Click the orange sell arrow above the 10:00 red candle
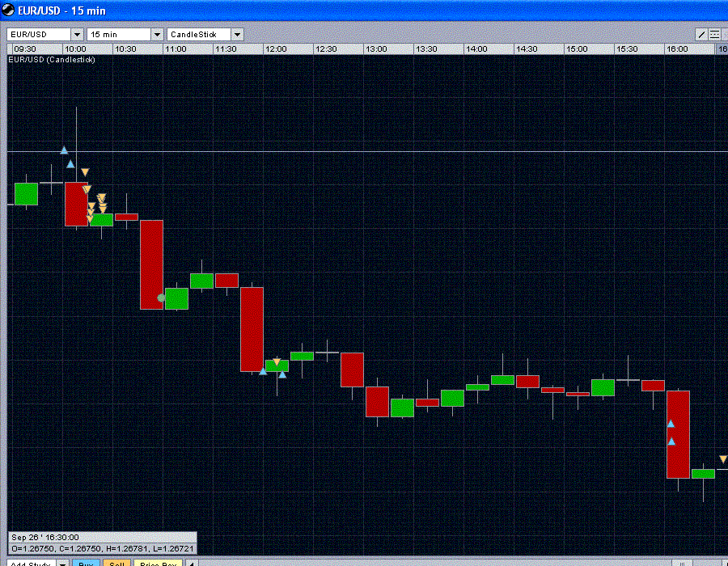This screenshot has width=728, height=566. pyautogui.click(x=85, y=172)
